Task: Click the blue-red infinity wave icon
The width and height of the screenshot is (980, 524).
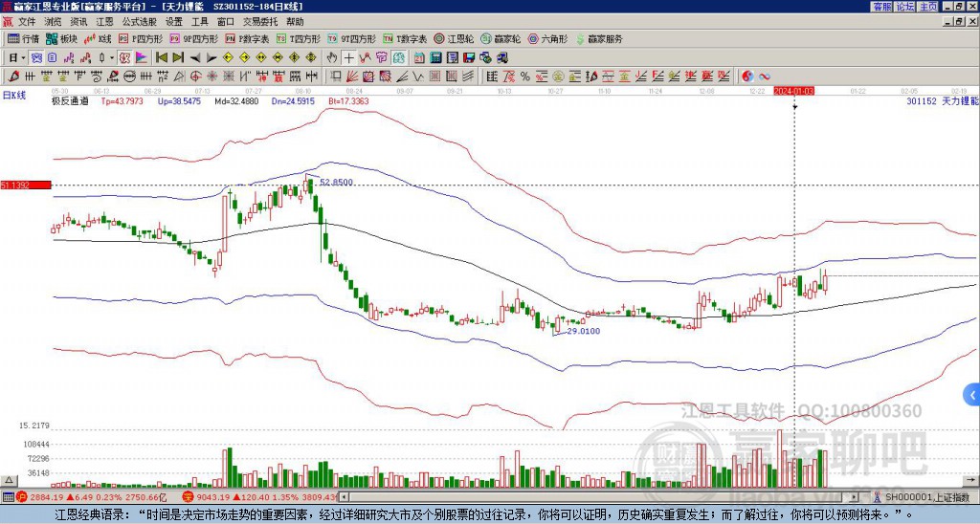Action: pos(765,76)
